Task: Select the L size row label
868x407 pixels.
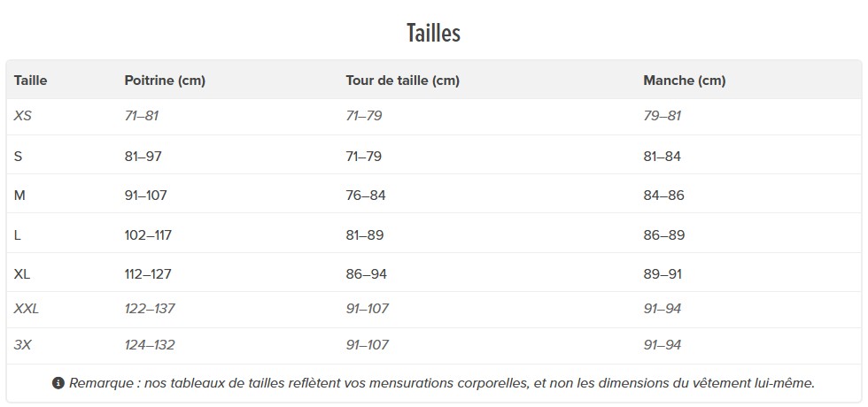Action: [17, 235]
